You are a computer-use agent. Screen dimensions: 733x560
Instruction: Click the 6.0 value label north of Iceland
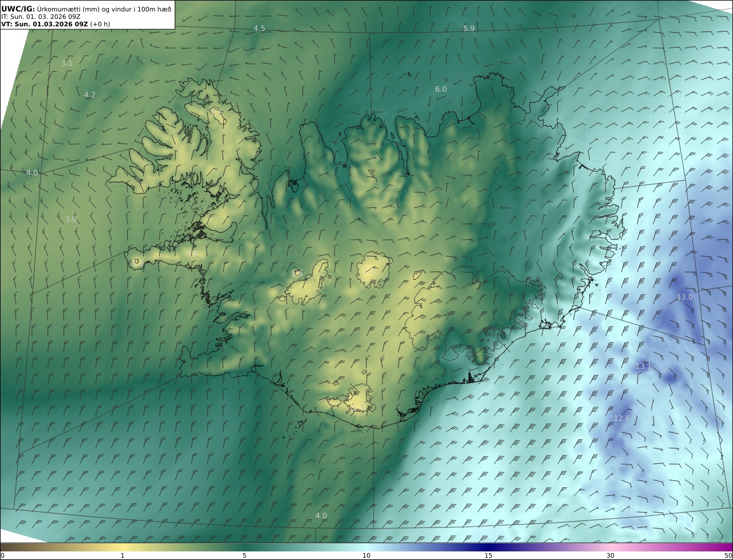coord(441,89)
